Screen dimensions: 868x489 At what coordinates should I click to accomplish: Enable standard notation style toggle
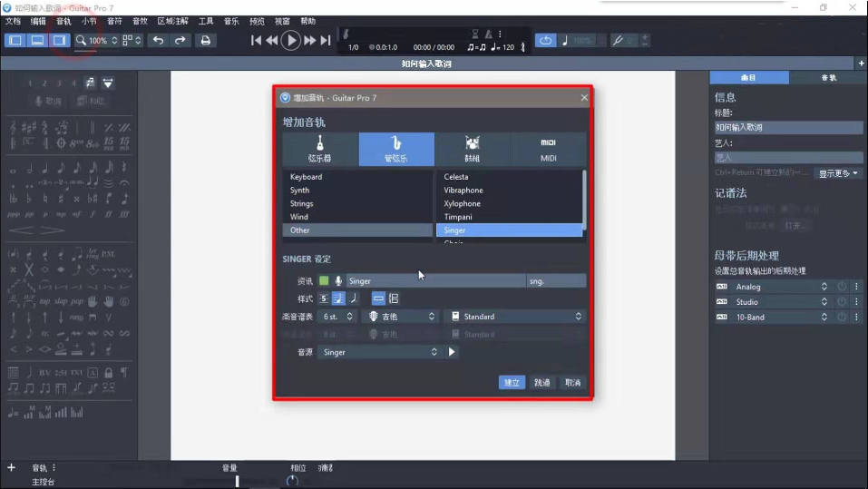[x=338, y=298]
